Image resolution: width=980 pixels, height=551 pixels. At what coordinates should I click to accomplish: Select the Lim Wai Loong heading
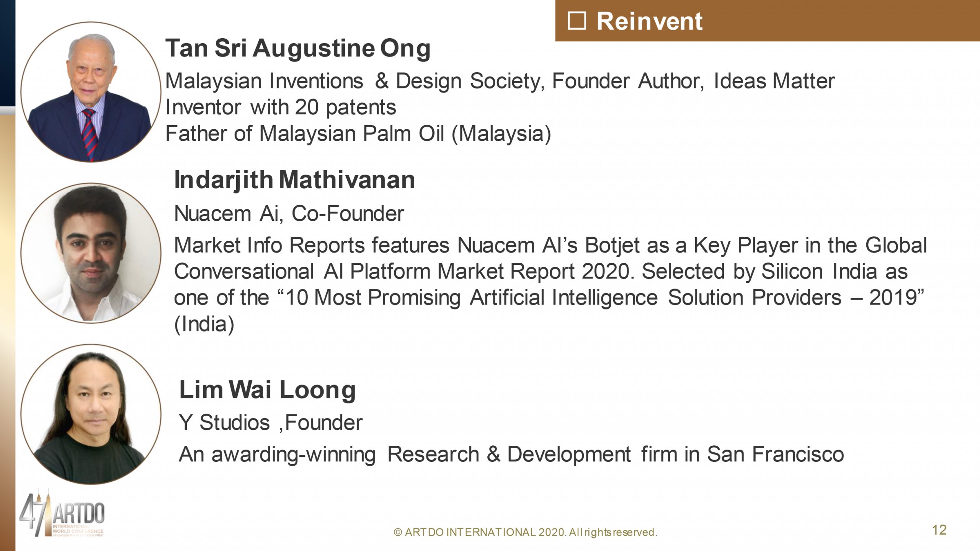coord(267,390)
